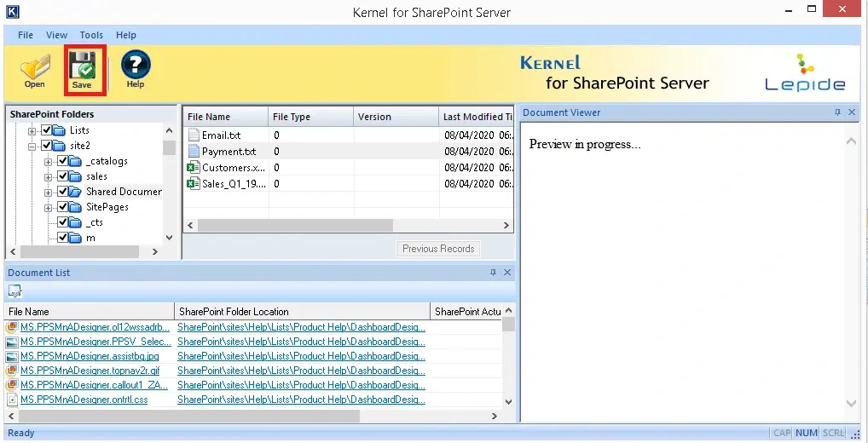Uncheck the Shared Documents folder checkbox
This screenshot has height=443, width=868.
click(x=62, y=192)
